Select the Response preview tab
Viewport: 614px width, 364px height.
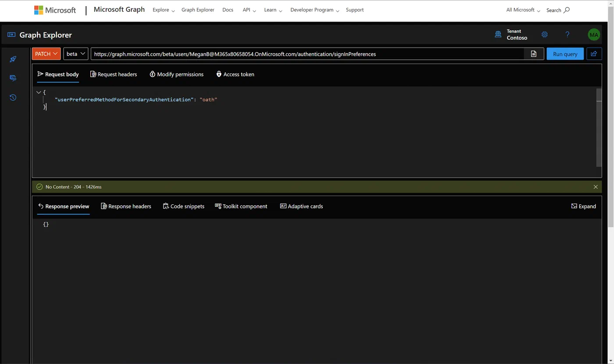pyautogui.click(x=63, y=206)
